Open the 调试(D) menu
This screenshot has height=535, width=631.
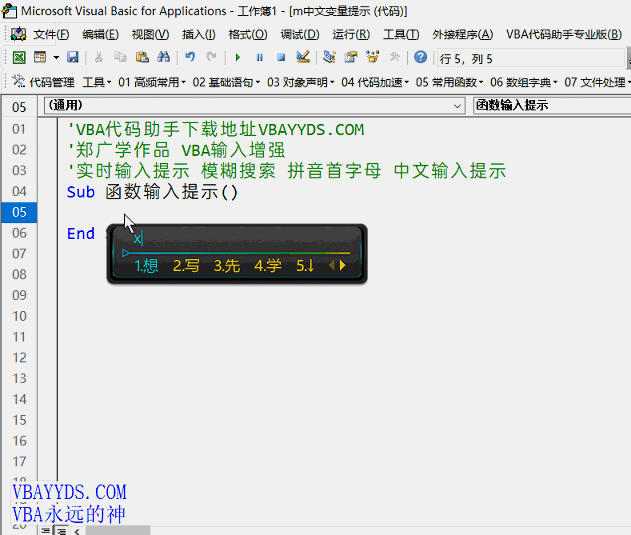click(300, 35)
